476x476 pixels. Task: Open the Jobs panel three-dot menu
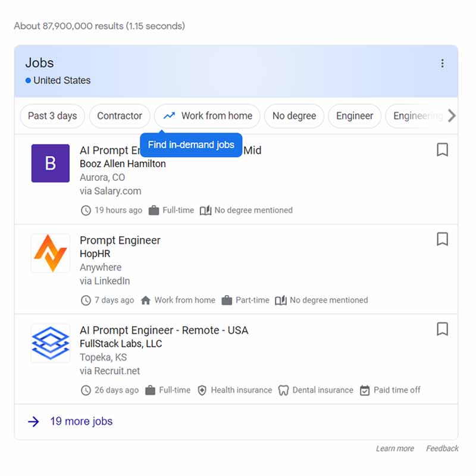pos(442,64)
